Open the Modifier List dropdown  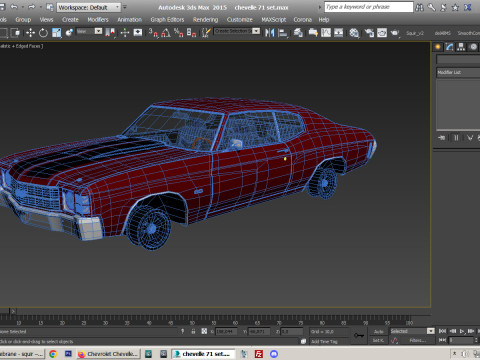pos(458,72)
